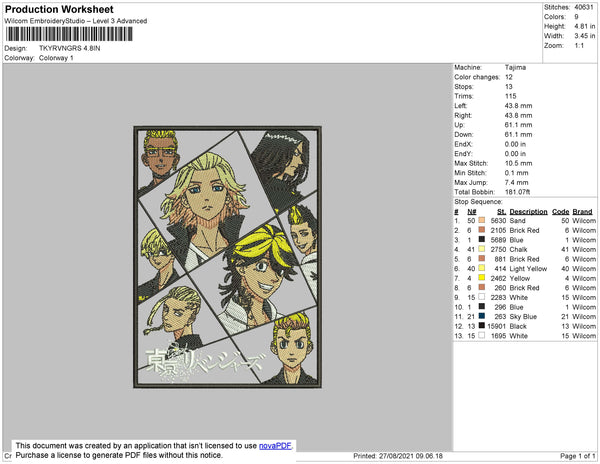Click the design name 'TKYRVNGRS 4.8IN'
Screen dimensions: 600x464
coord(70,48)
